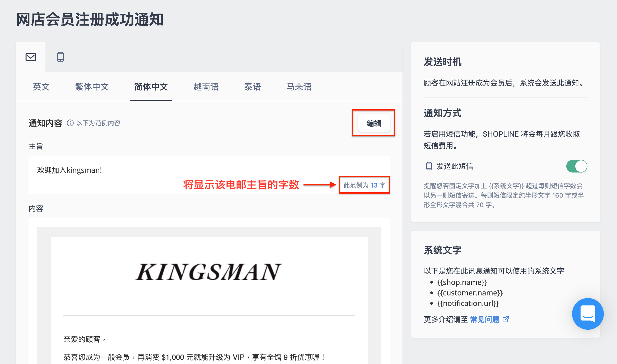Open the 马来语 language tab
The image size is (617, 364).
pyautogui.click(x=299, y=87)
